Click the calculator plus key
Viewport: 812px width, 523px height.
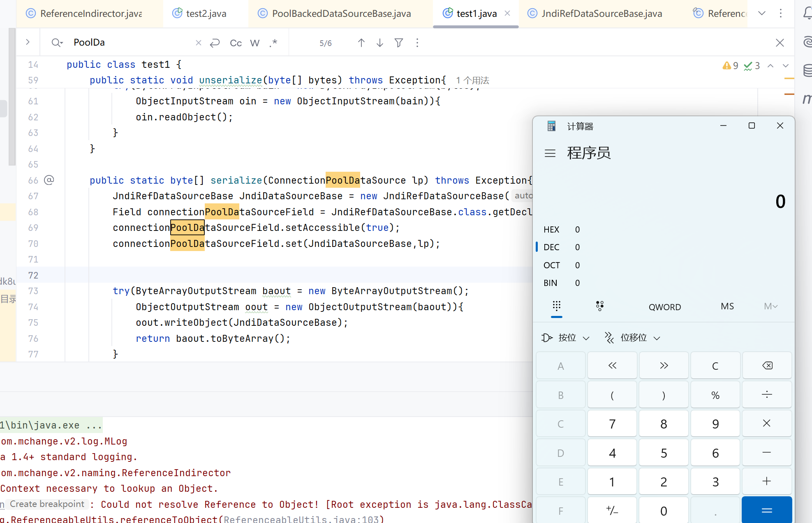[767, 482]
